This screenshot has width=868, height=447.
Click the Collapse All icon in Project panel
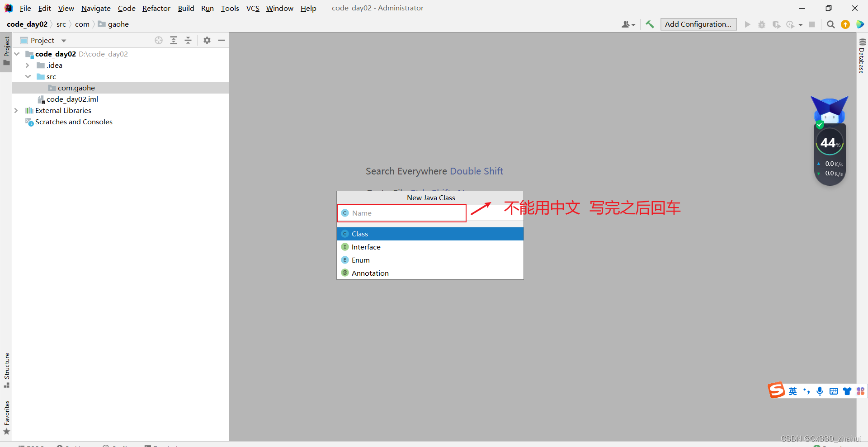[x=188, y=40]
